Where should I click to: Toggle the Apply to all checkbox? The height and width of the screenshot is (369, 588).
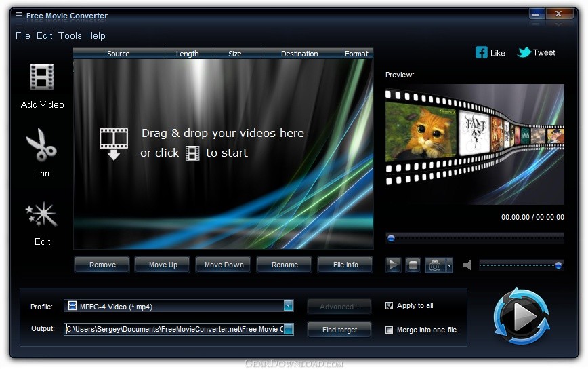390,305
